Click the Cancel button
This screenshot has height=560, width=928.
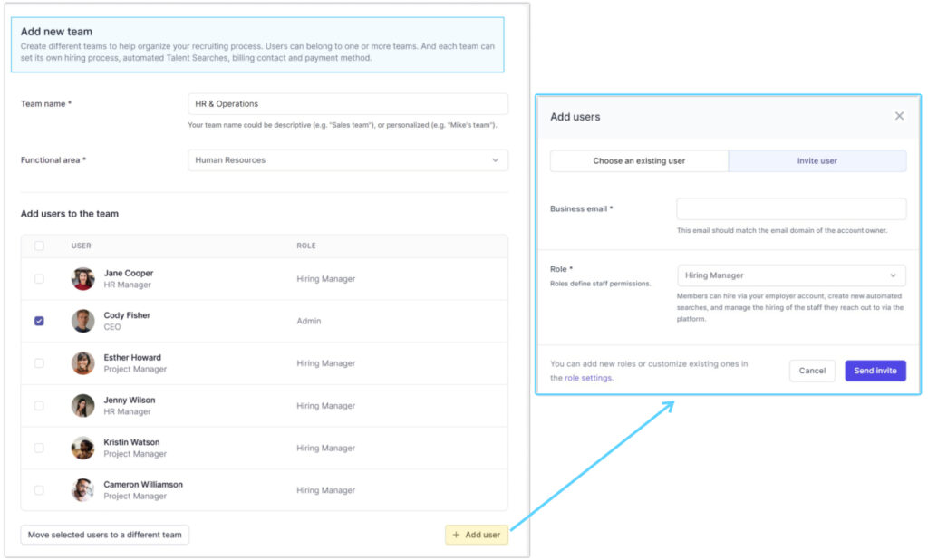pos(812,371)
